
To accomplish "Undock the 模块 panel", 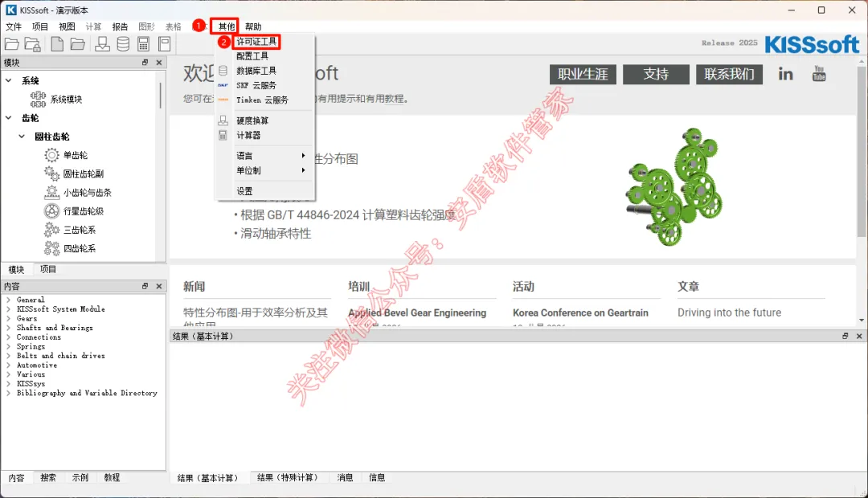I will point(145,63).
